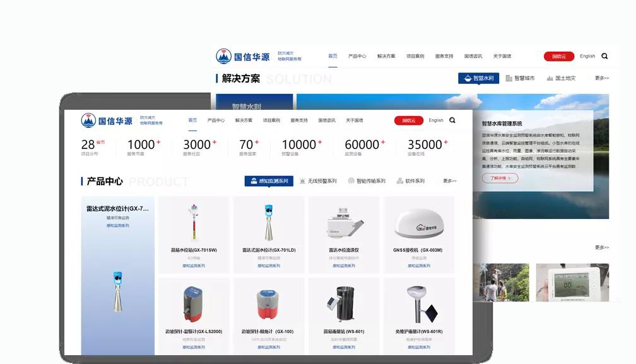Click the 简易水位站(GX-701SW) product name
636x364 pixels.
[x=194, y=250]
